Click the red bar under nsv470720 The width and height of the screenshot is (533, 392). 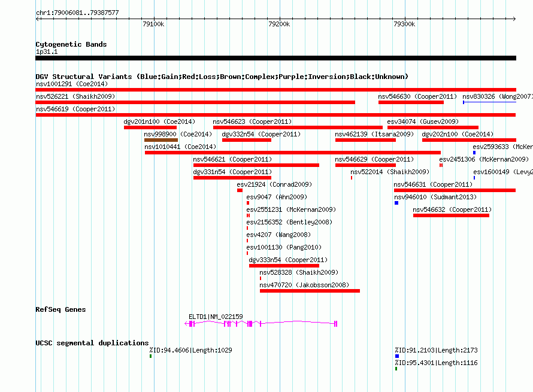[x=310, y=291]
